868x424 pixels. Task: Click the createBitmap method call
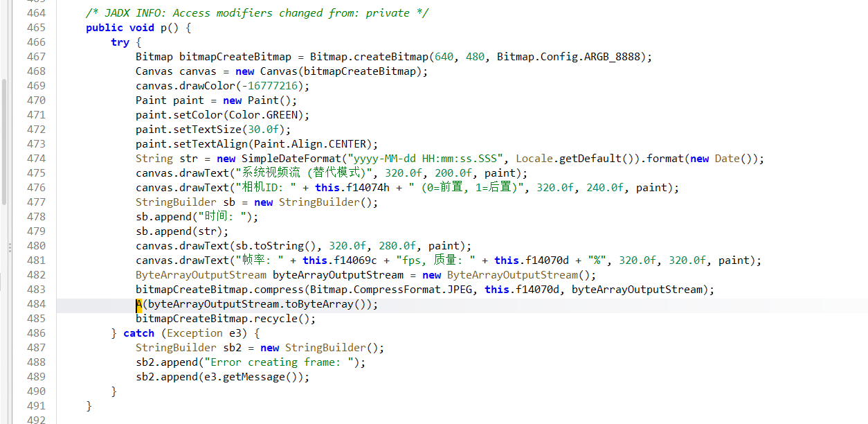[x=391, y=57]
